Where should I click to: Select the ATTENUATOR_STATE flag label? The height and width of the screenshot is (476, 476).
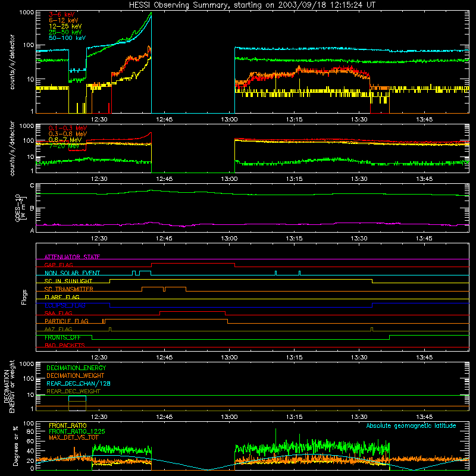pyautogui.click(x=72, y=257)
